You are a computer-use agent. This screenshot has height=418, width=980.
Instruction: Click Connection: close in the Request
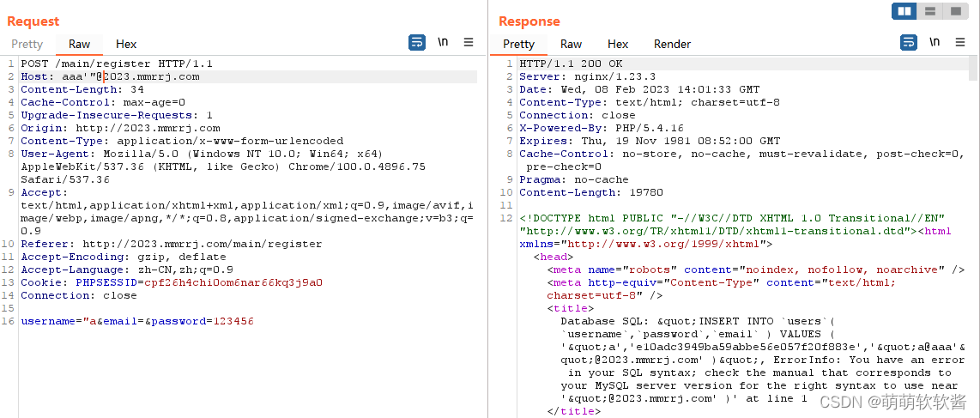(x=79, y=295)
